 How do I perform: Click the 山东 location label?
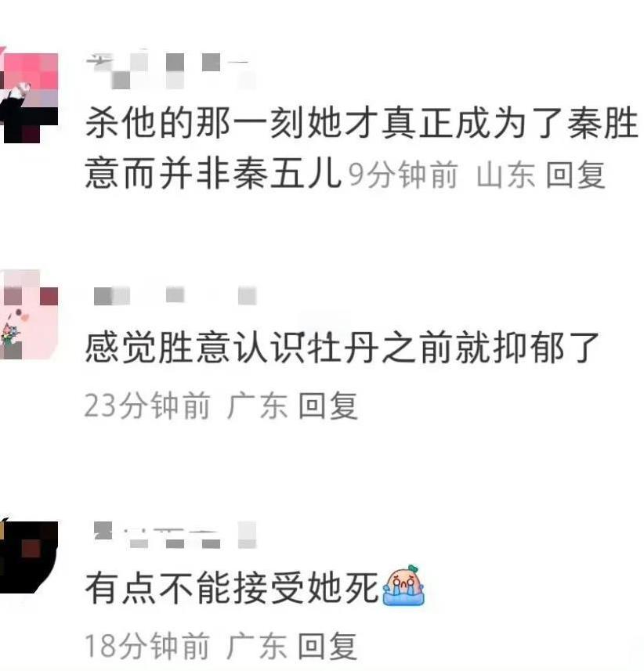505,175
